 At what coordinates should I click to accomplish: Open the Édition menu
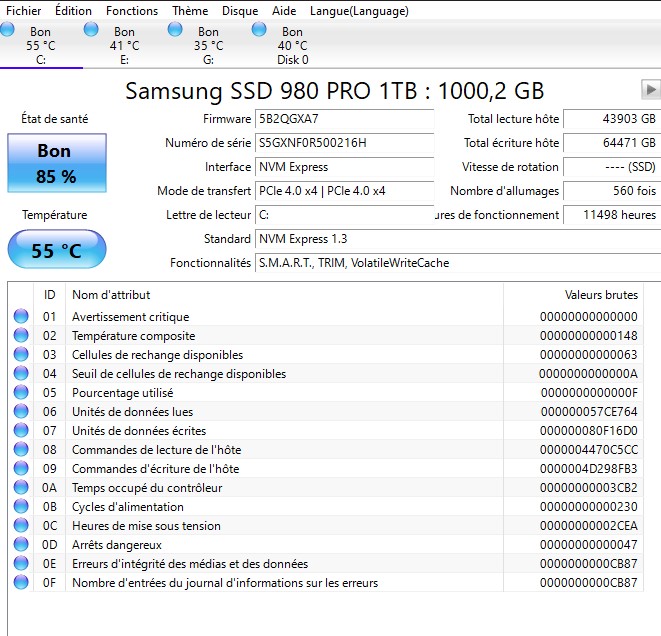[x=73, y=11]
